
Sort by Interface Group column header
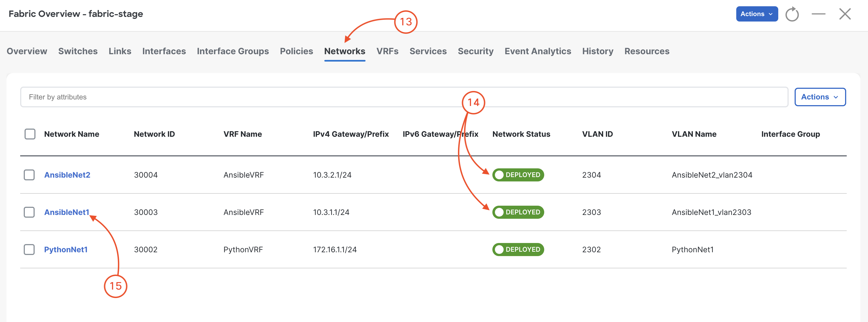click(x=791, y=134)
